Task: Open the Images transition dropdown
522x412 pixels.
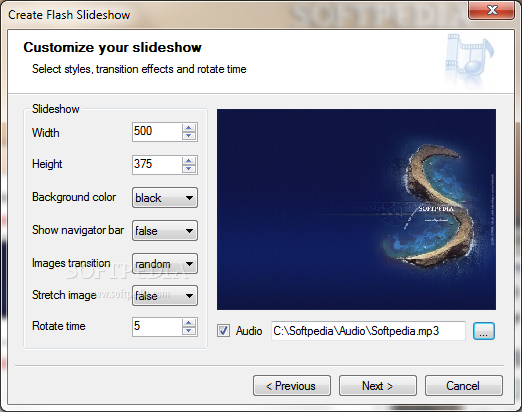Action: tap(165, 264)
